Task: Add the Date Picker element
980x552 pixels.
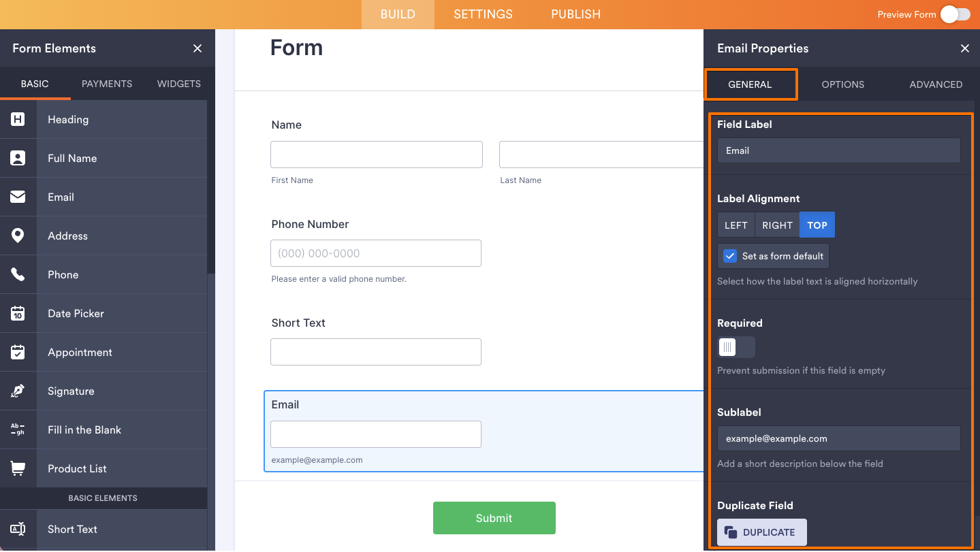Action: 104,313
